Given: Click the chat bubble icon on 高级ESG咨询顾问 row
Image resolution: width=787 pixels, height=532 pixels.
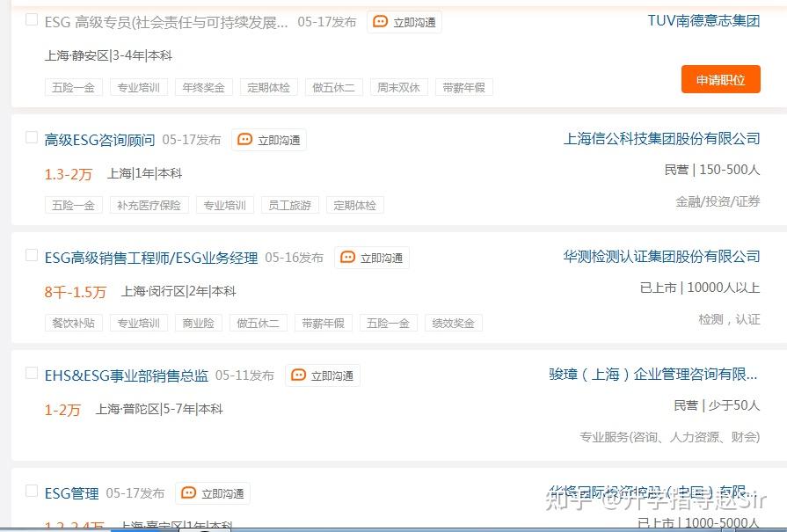Looking at the screenshot, I should [247, 139].
